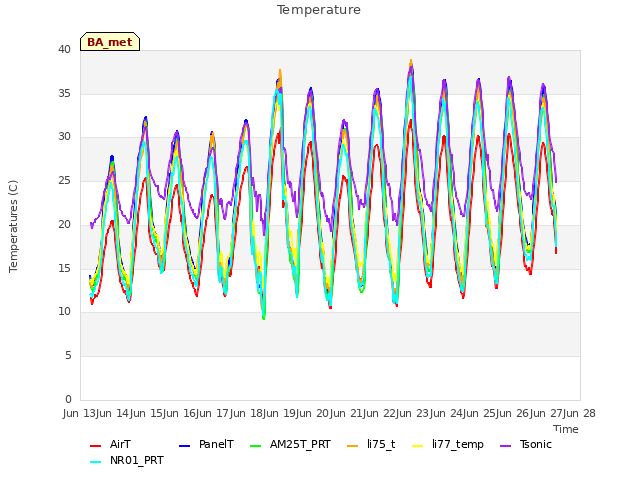Screen dimensions: 640x480
Task: Click the Jun 22 temperature peak
Action: click(x=411, y=61)
